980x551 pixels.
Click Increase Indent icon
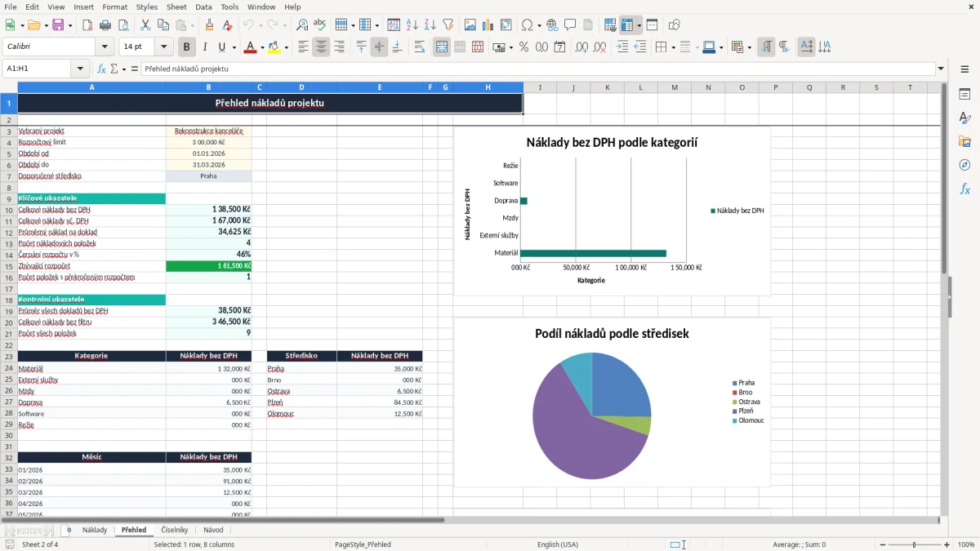coord(622,47)
